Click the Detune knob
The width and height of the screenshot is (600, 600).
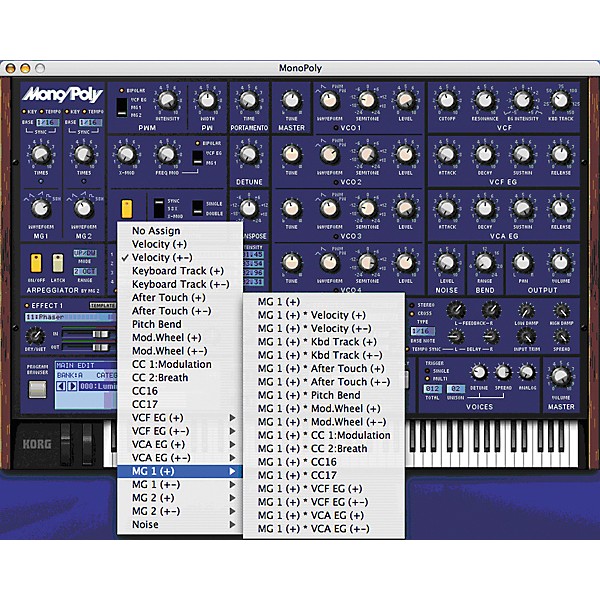(249, 155)
